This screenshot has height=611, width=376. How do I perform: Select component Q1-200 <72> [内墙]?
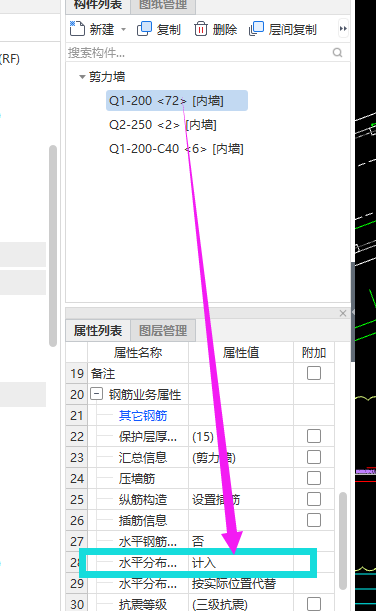[x=177, y=101]
